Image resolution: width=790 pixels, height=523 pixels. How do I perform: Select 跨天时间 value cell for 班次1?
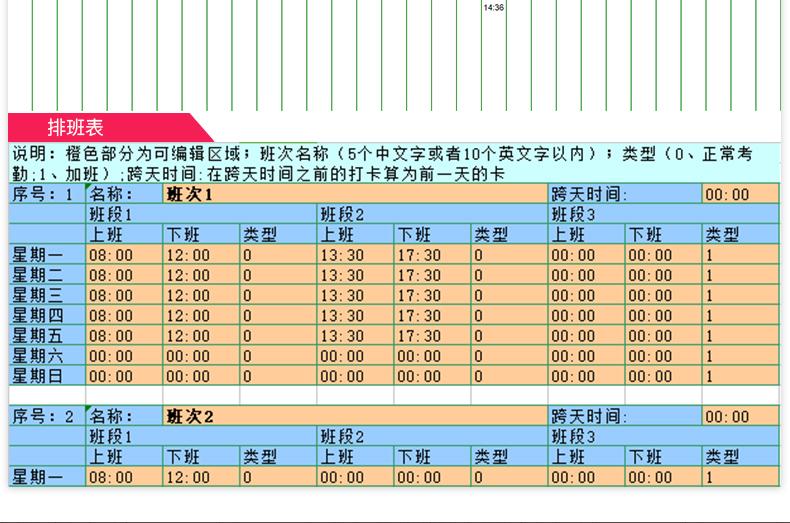[739, 194]
